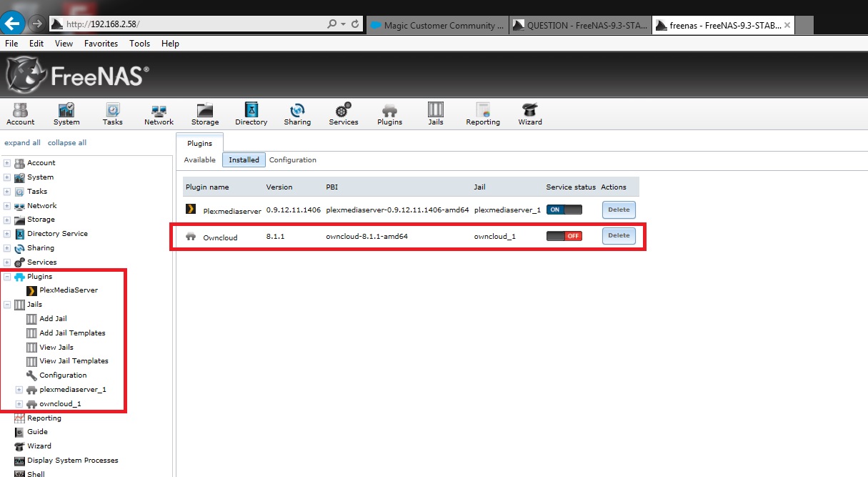The height and width of the screenshot is (477, 868).
Task: Delete the Plexmediaserver plugin
Action: coord(619,210)
